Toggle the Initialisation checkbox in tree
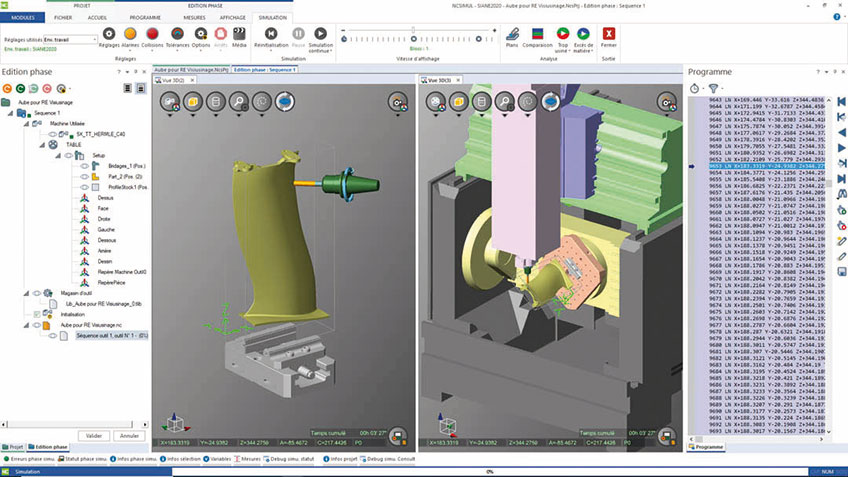848x477 pixels. coord(35,313)
